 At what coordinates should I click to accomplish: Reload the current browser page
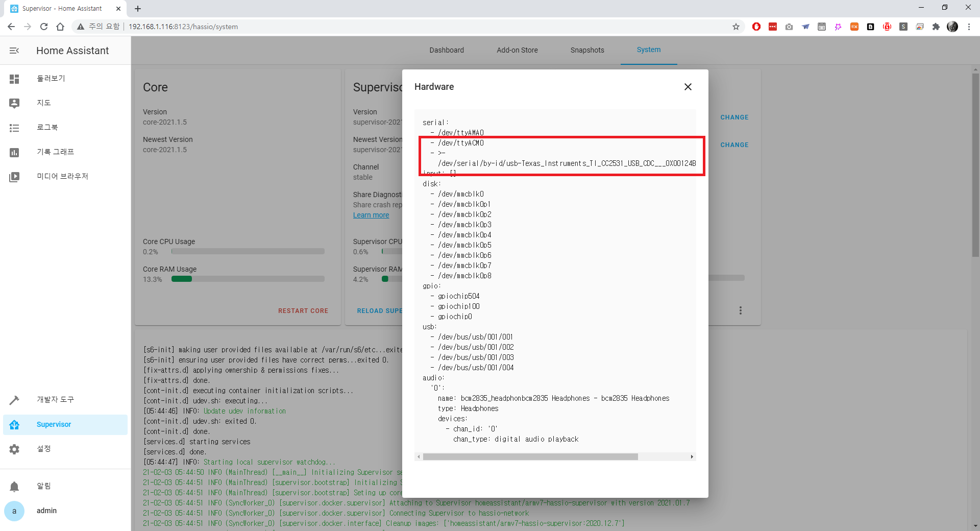coord(44,27)
